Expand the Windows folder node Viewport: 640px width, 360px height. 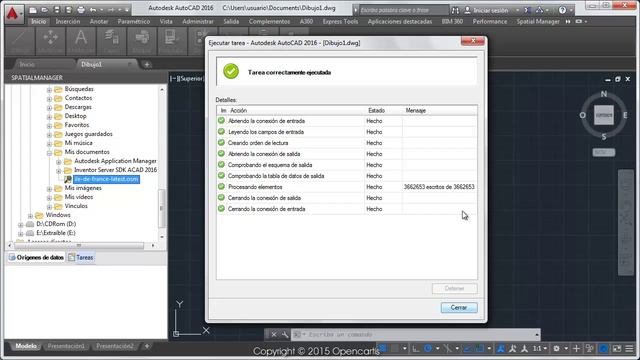pos(30,216)
